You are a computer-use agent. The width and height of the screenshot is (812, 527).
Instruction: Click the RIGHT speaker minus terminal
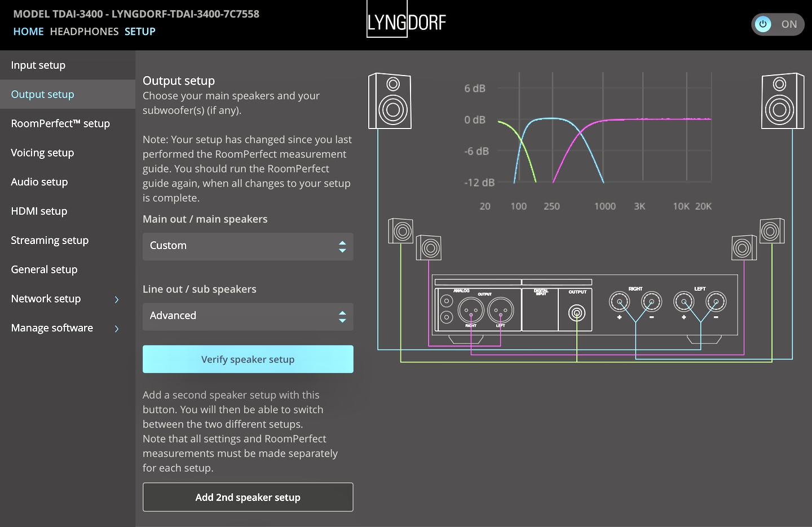pyautogui.click(x=651, y=302)
